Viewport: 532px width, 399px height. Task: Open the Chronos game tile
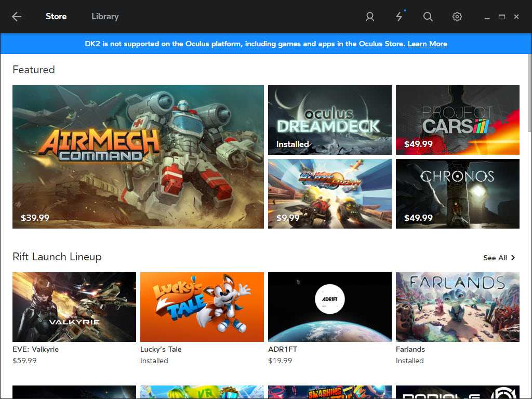click(457, 194)
